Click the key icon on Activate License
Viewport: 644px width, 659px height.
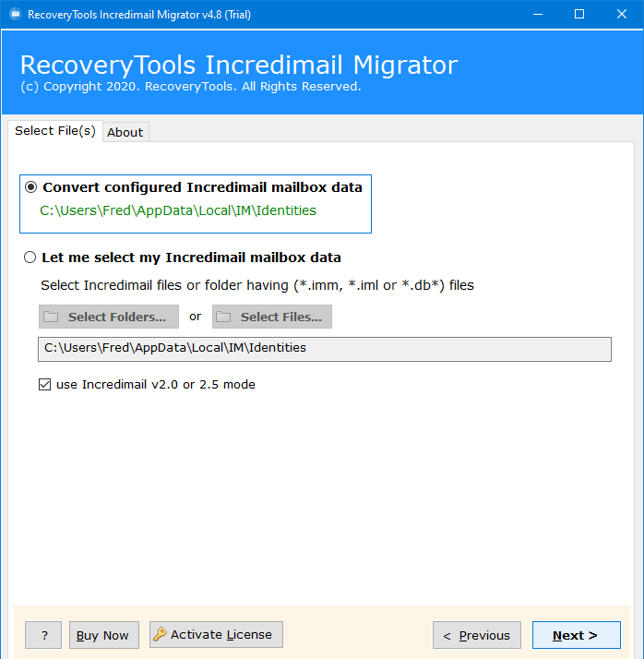pos(160,634)
